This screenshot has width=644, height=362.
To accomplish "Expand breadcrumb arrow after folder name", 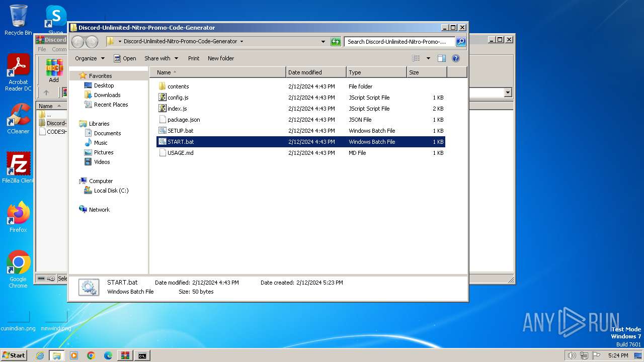I will coord(242,42).
